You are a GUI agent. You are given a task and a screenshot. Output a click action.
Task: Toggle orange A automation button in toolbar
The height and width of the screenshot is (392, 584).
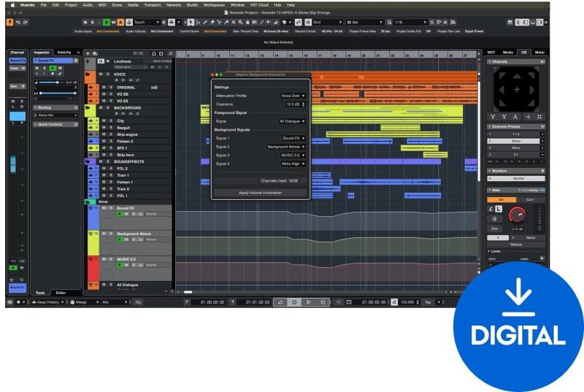coord(120,23)
